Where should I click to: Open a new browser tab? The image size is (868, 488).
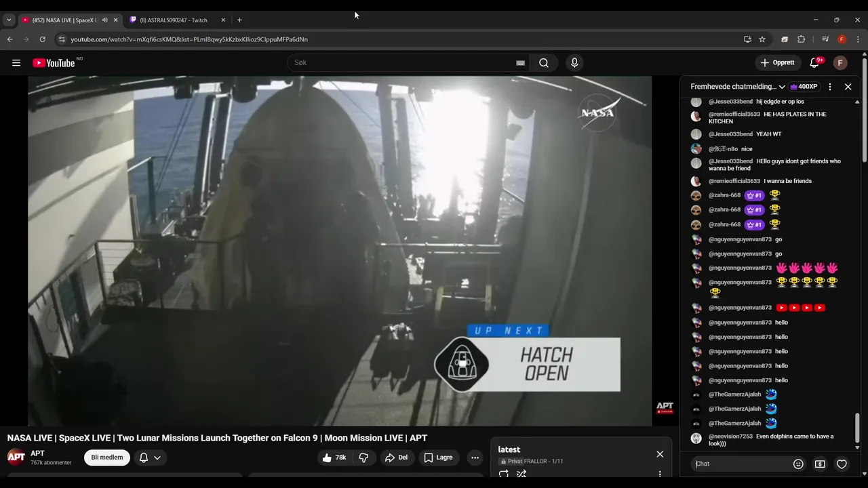pyautogui.click(x=239, y=20)
